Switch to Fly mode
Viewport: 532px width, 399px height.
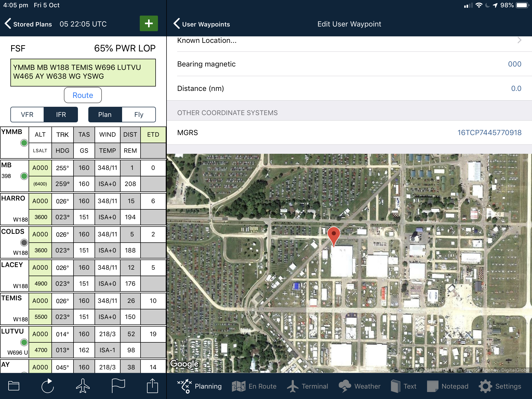tap(139, 115)
